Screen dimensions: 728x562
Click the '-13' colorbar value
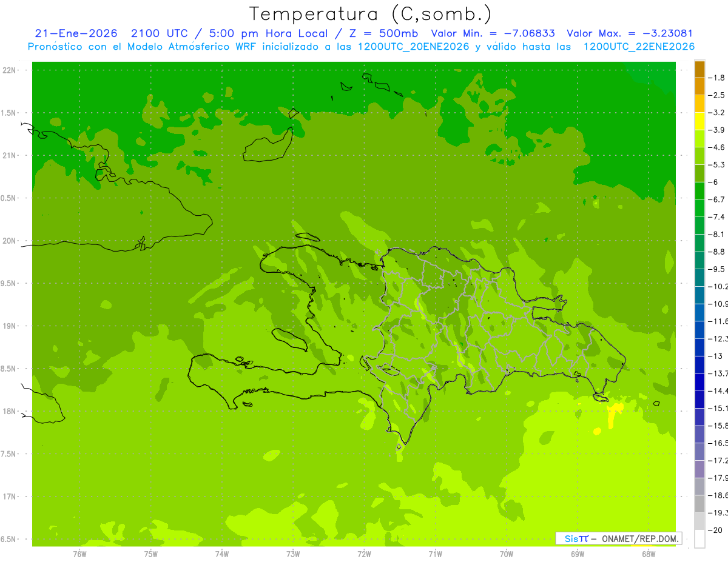tap(716, 356)
